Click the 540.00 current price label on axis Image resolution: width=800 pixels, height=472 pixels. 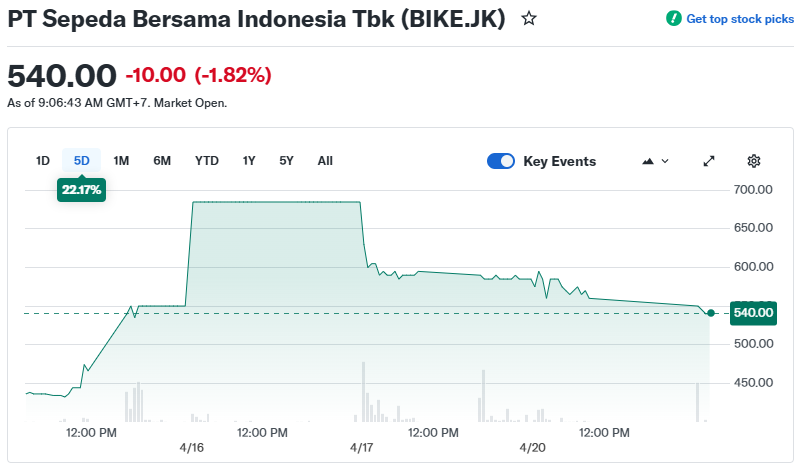(754, 313)
